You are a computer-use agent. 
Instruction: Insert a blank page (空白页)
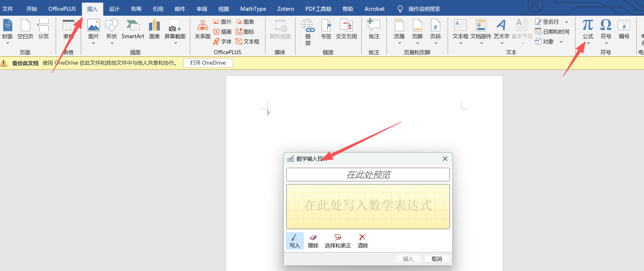tap(25, 29)
